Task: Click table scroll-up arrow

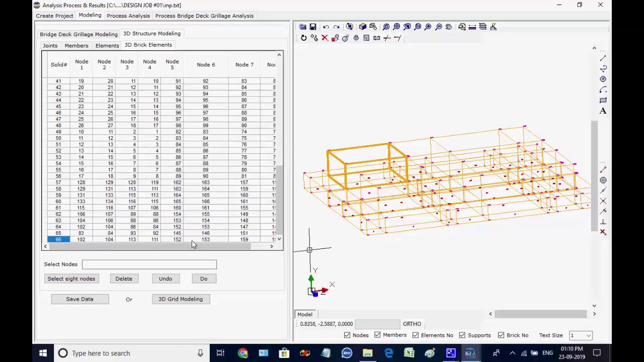Action: click(279, 55)
